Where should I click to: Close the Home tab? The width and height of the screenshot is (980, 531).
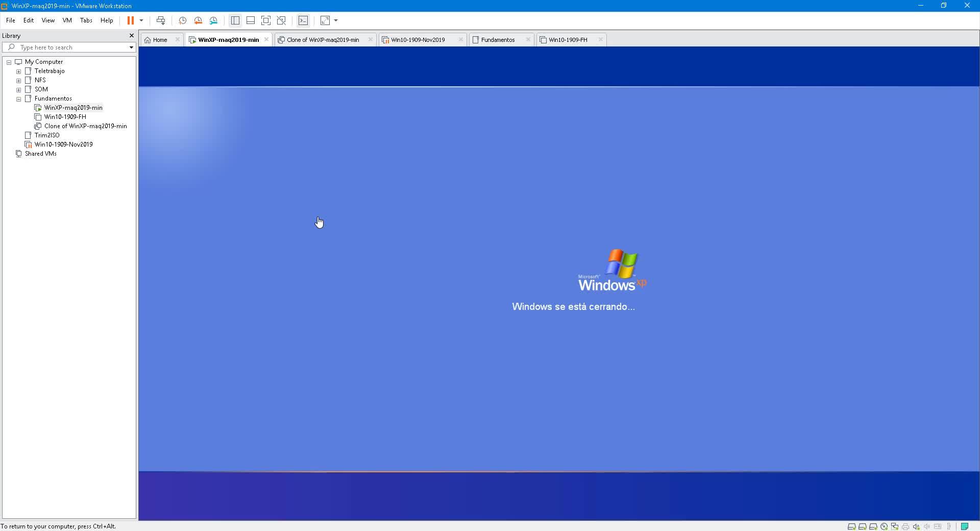point(178,39)
